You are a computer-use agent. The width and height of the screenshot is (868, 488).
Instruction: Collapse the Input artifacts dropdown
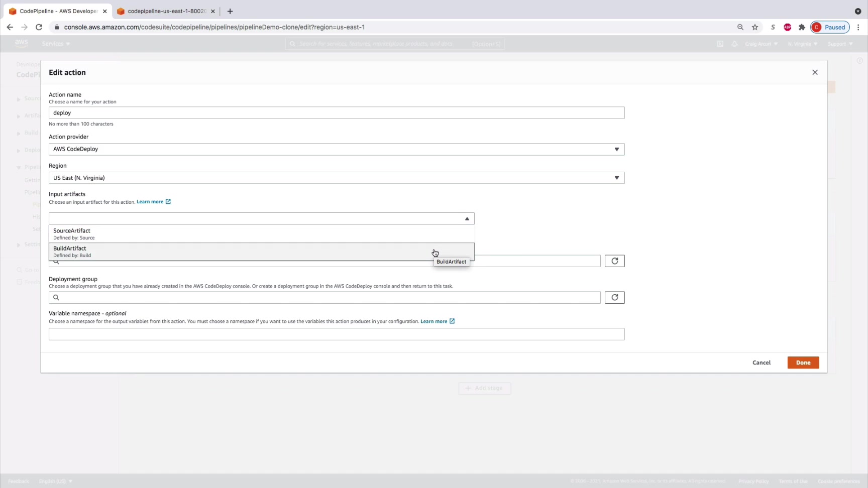[x=261, y=218]
